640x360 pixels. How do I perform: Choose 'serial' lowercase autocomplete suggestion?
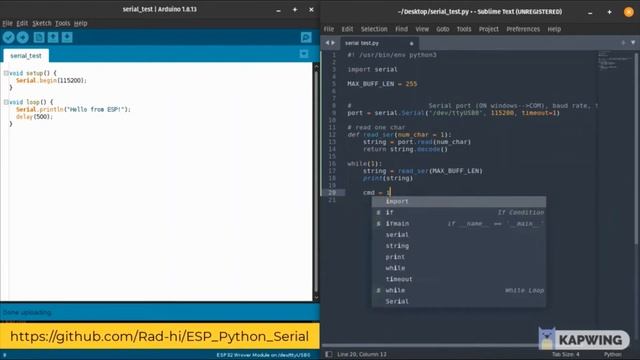tap(459, 235)
